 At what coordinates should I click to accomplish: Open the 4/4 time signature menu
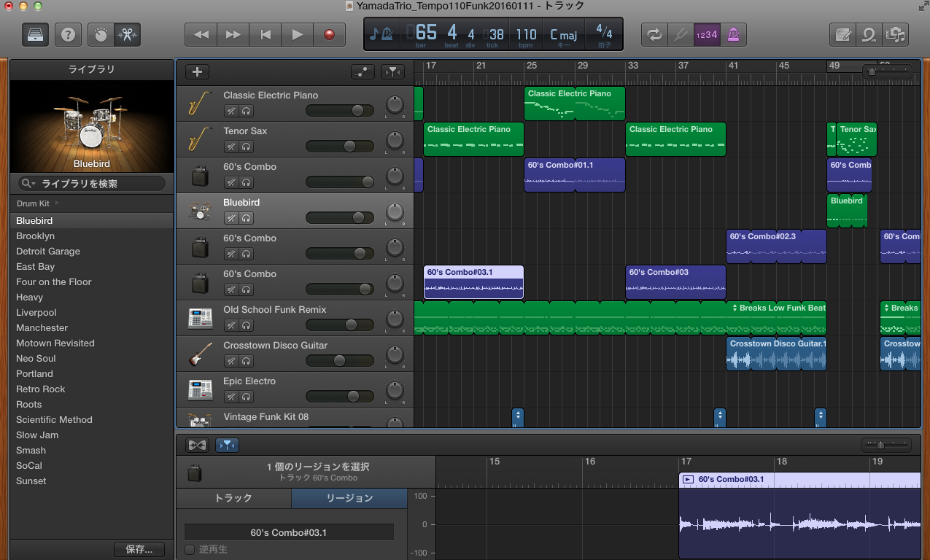(x=604, y=34)
